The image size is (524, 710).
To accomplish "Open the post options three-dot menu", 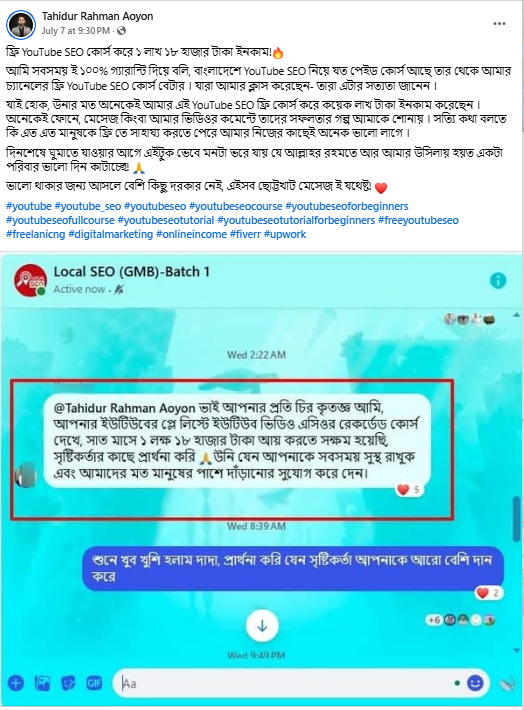I will (x=499, y=24).
